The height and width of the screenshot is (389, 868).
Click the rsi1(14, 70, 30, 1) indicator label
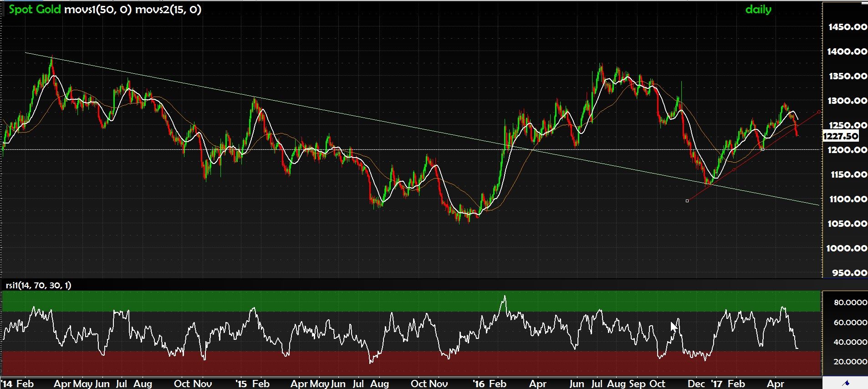[38, 286]
